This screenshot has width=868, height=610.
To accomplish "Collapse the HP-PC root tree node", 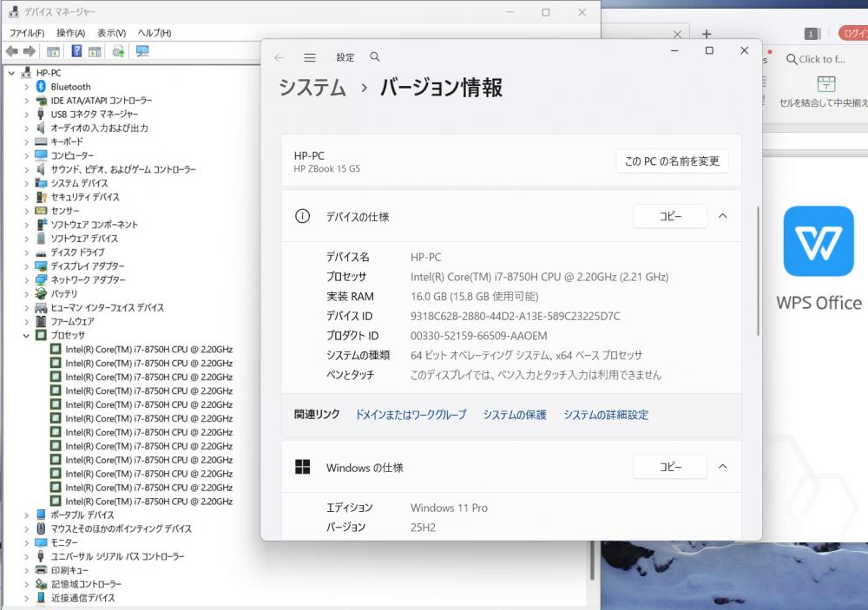I will [11, 73].
